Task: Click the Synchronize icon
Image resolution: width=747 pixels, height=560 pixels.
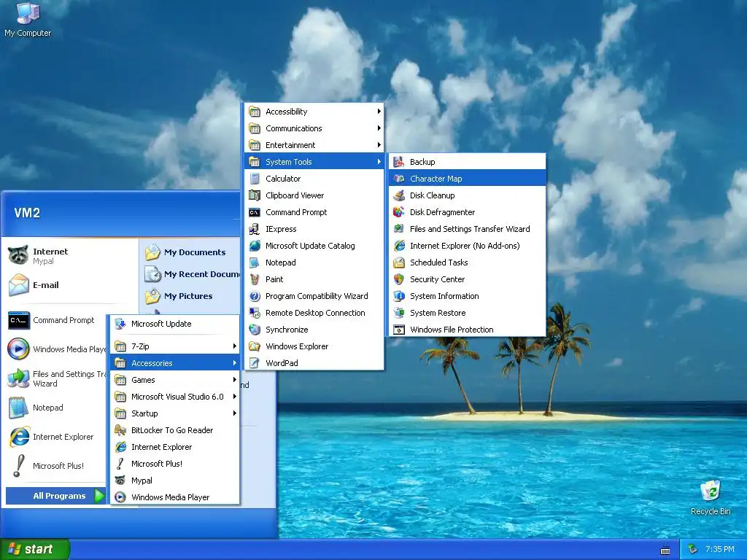Action: tap(255, 330)
